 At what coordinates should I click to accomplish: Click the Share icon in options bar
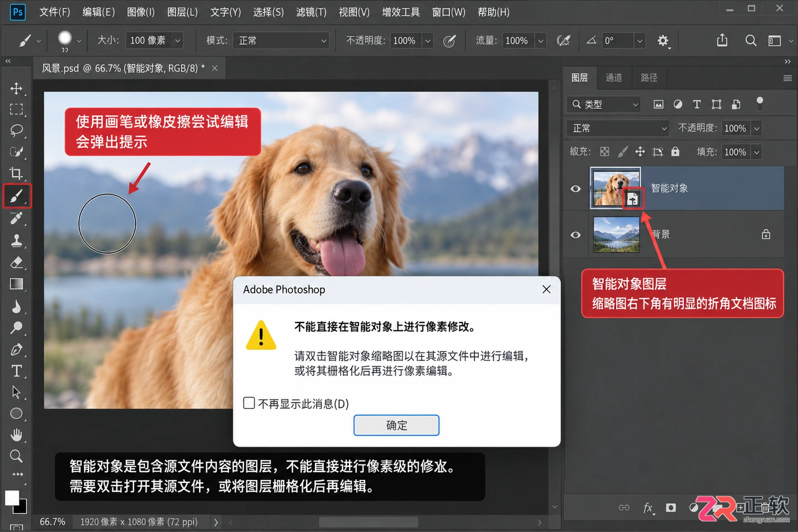point(722,40)
